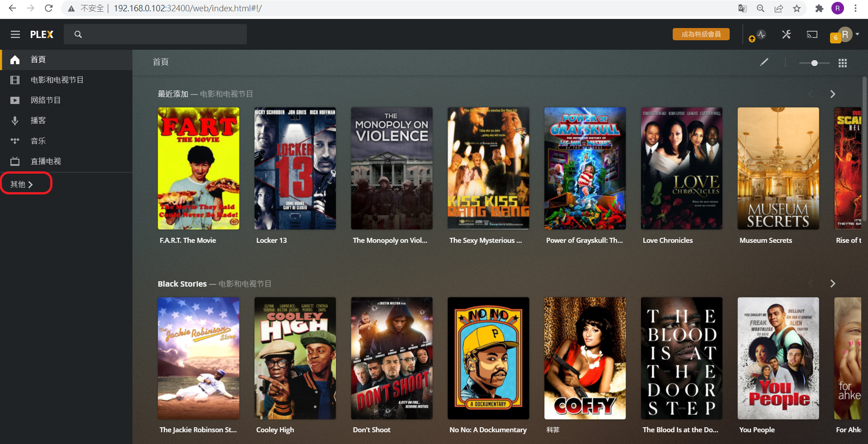Open The Blood Is at the Doorstep poster
The width and height of the screenshot is (868, 444).
pyautogui.click(x=682, y=358)
